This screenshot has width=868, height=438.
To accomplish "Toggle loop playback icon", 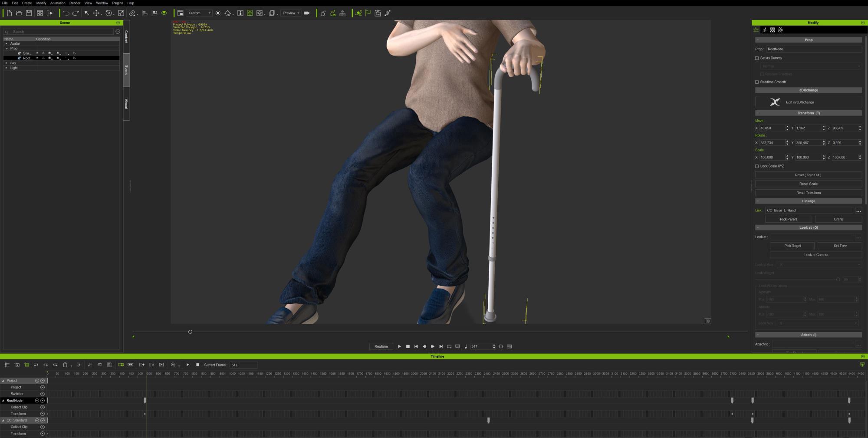I will [x=449, y=346].
